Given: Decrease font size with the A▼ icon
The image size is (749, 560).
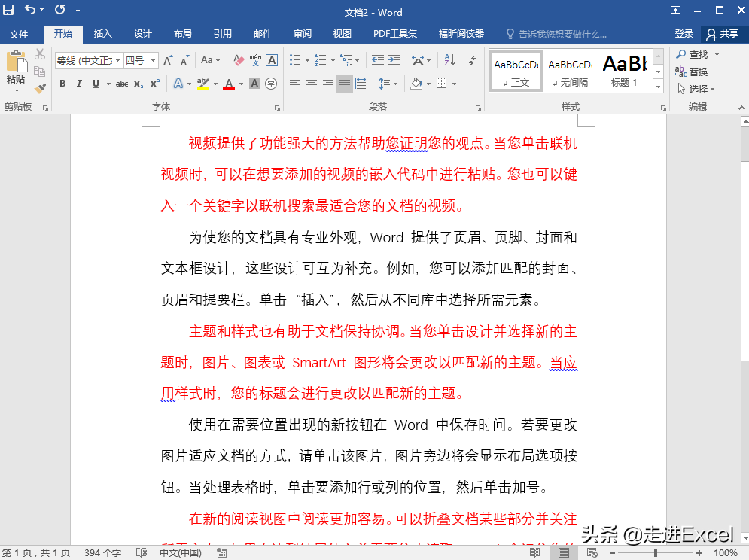Looking at the screenshot, I should tap(185, 60).
